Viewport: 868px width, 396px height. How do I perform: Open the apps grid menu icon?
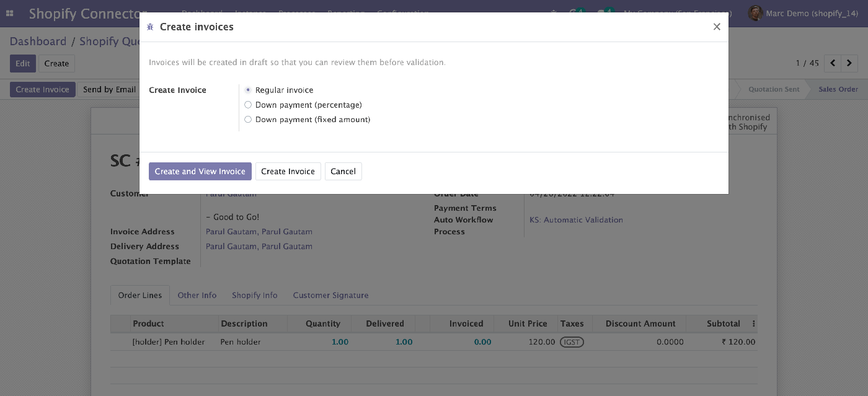pos(9,13)
